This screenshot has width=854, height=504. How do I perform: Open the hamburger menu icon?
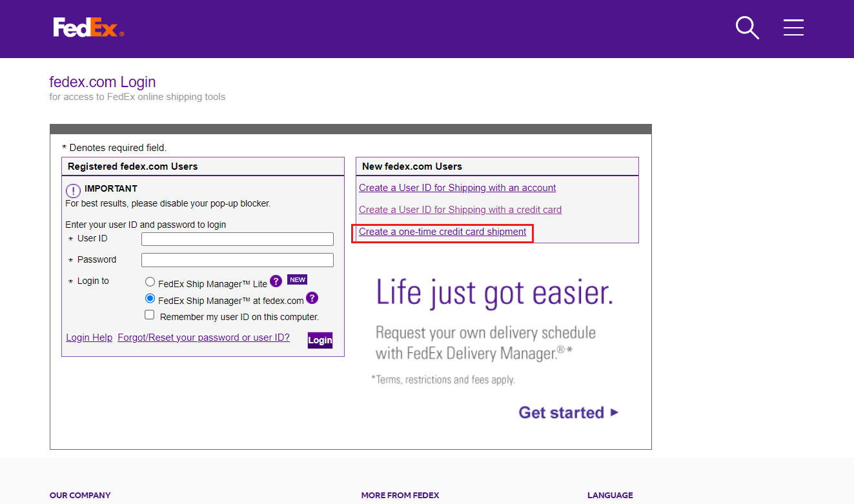[x=793, y=27]
